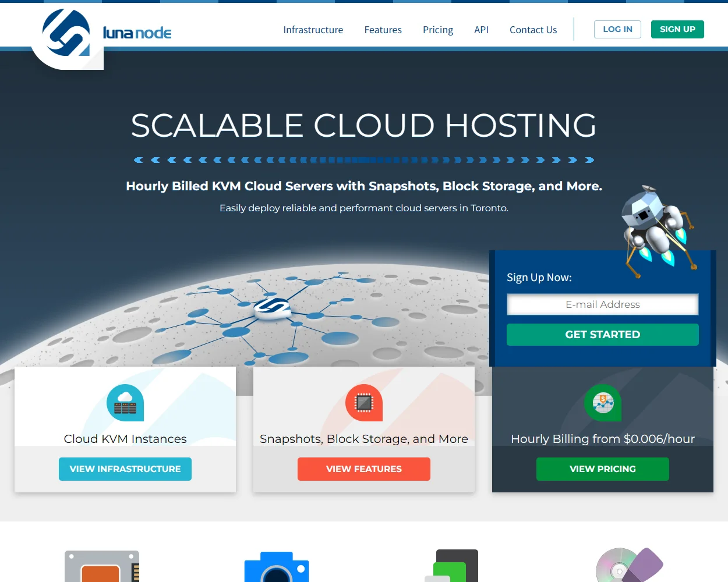
Task: Click the red chip icon above Snapshots heading
Action: point(364,403)
